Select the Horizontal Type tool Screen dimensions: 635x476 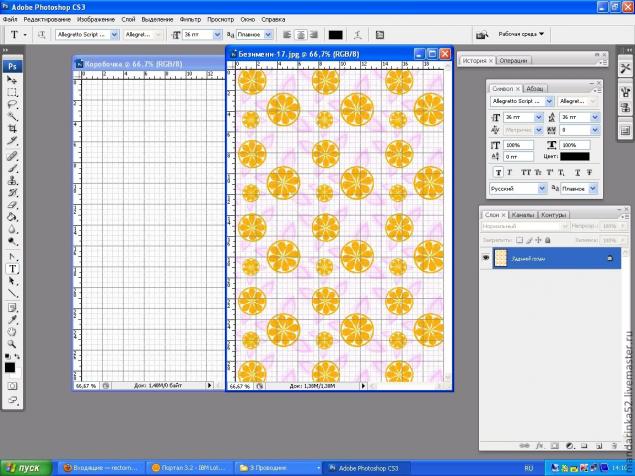coord(13,268)
